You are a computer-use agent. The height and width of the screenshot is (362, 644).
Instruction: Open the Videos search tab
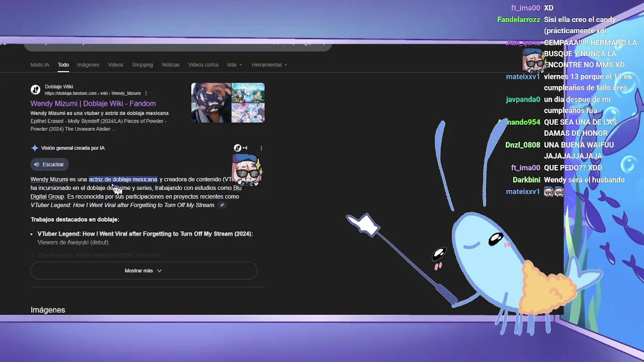115,65
